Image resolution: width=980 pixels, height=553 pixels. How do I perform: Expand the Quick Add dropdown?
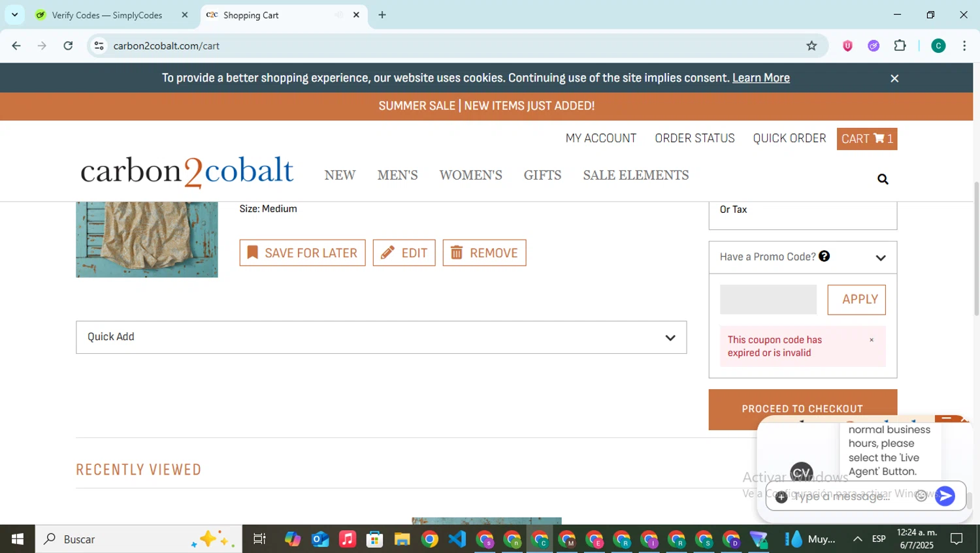coord(381,337)
